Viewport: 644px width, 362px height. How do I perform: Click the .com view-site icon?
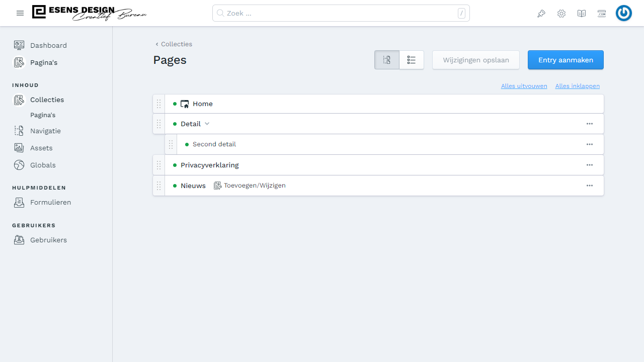click(x=602, y=14)
